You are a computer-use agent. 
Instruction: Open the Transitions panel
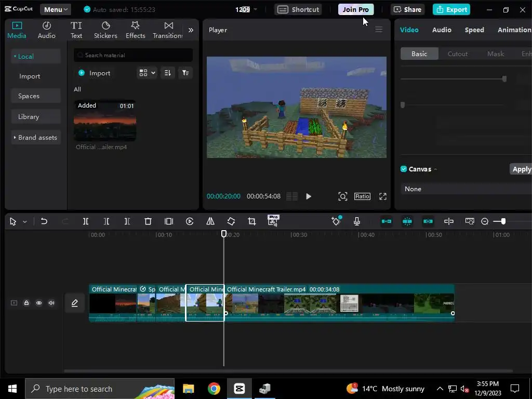pos(168,30)
